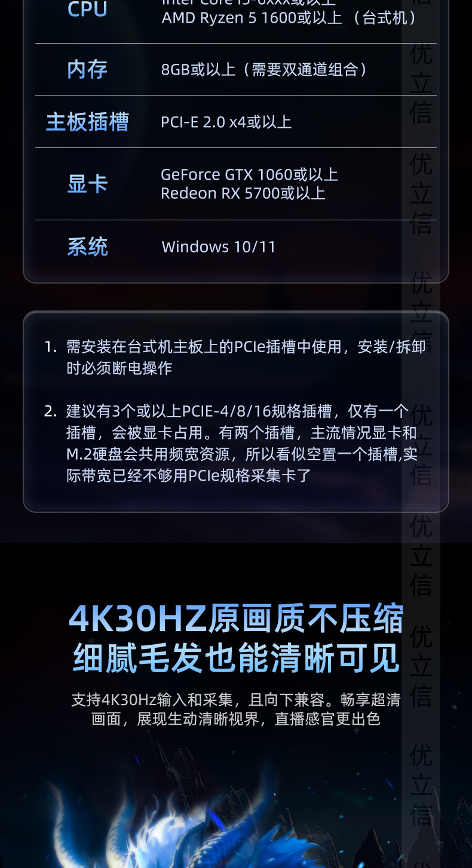Select the 内存 label

click(x=87, y=69)
